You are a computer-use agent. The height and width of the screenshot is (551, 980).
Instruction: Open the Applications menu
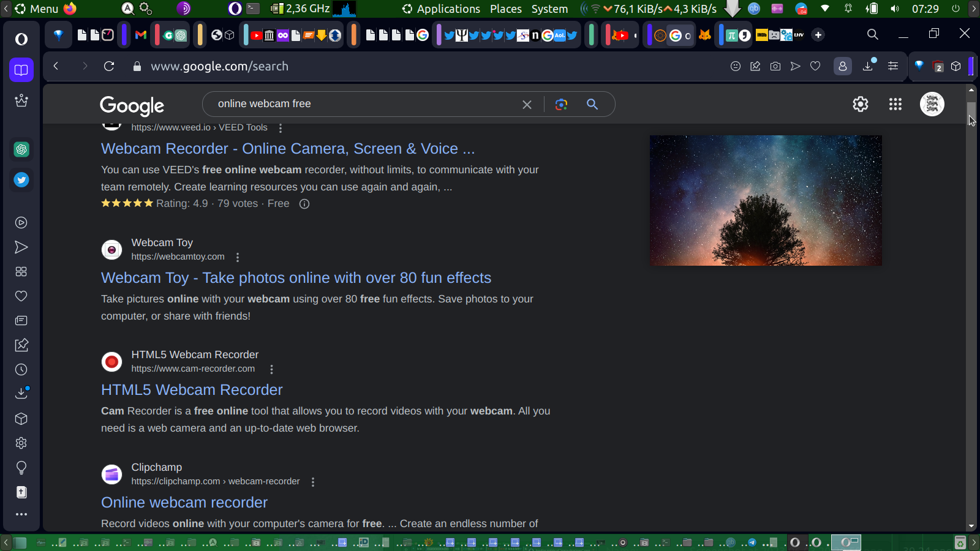tap(442, 9)
